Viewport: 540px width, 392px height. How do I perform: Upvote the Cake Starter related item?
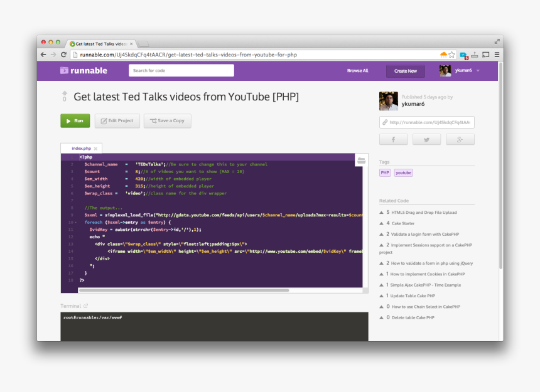coord(381,223)
